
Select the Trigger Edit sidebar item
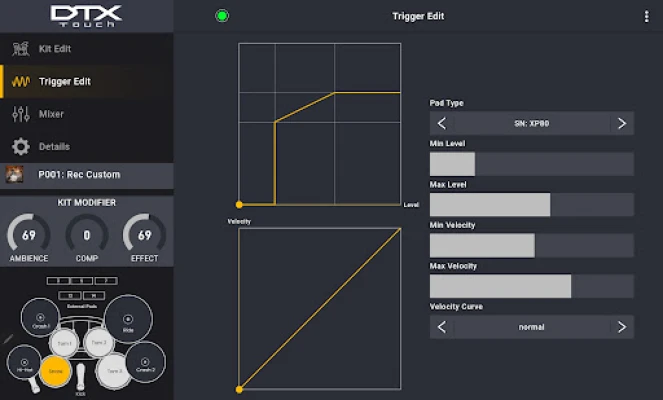coord(87,82)
